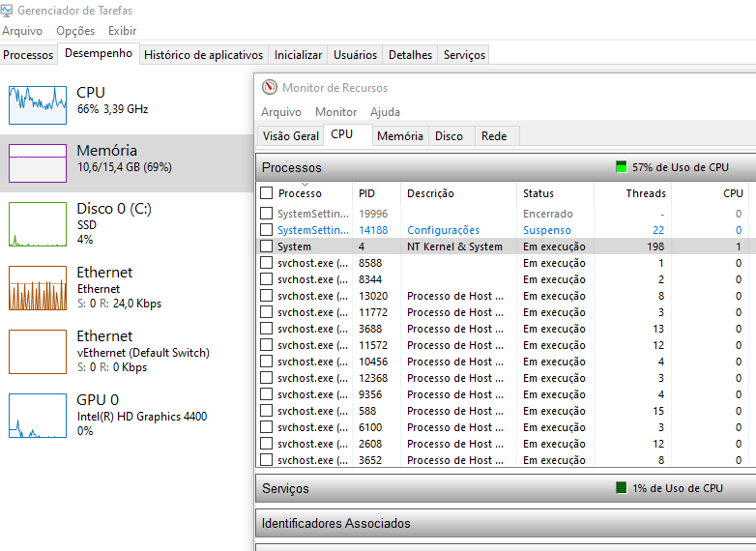Open Arquivo menu in Monitor de Recursos
Viewport: 756px width, 551px height.
(281, 112)
